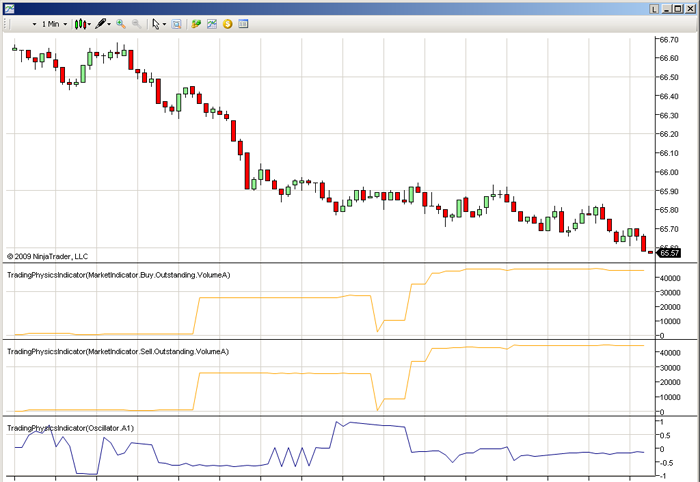Click the Sell.Outstanding.VolumeA indicator label
Viewport: 700px width, 482px height.
117,351
